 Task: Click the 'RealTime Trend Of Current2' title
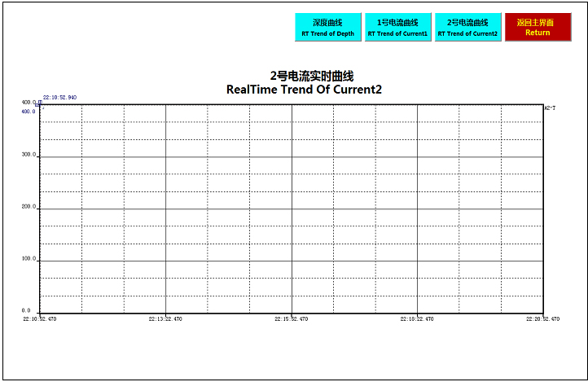coord(304,90)
